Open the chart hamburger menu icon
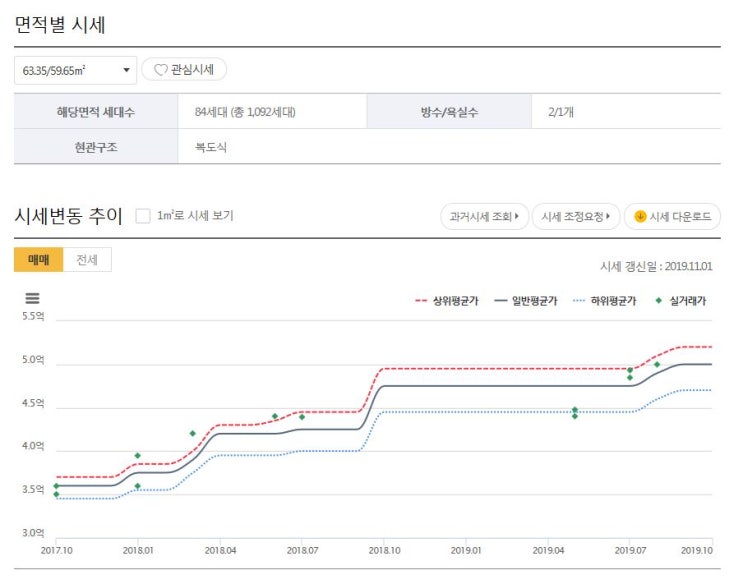Viewport: 743px width, 584px height. 32,298
